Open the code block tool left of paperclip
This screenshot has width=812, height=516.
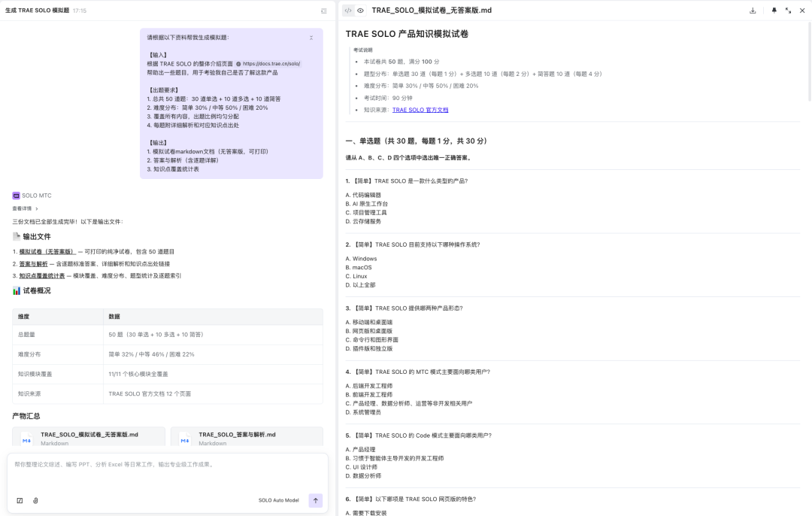pyautogui.click(x=20, y=500)
